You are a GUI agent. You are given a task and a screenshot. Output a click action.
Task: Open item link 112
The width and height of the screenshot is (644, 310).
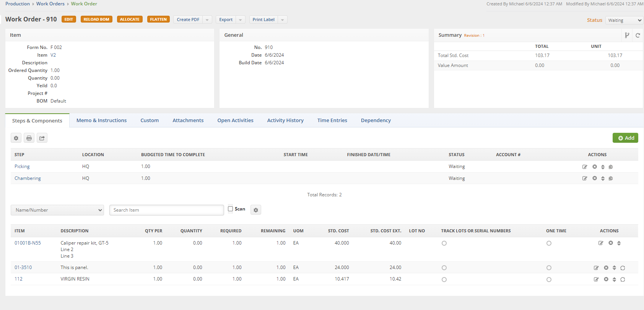[x=18, y=279]
